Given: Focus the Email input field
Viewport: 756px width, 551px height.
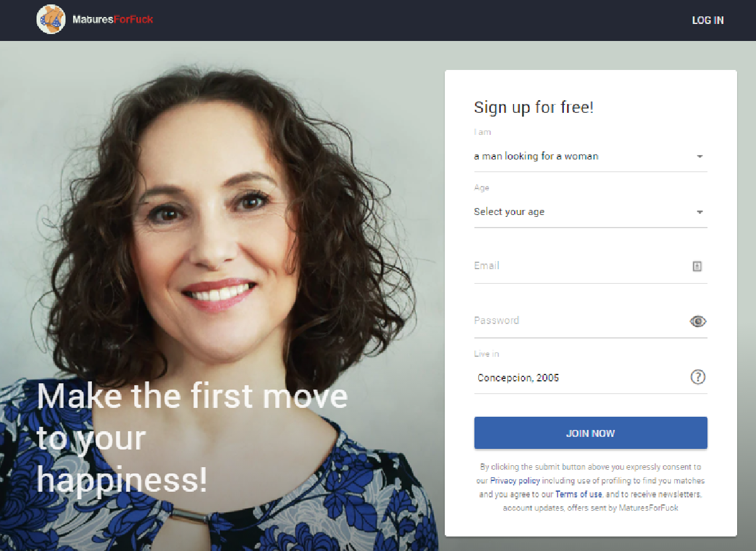Looking at the screenshot, I should click(x=590, y=266).
